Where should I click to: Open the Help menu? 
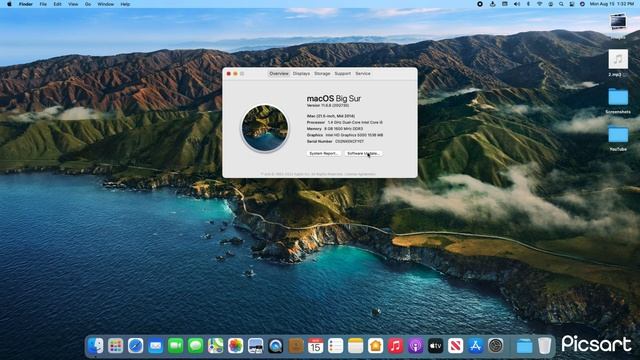125,4
